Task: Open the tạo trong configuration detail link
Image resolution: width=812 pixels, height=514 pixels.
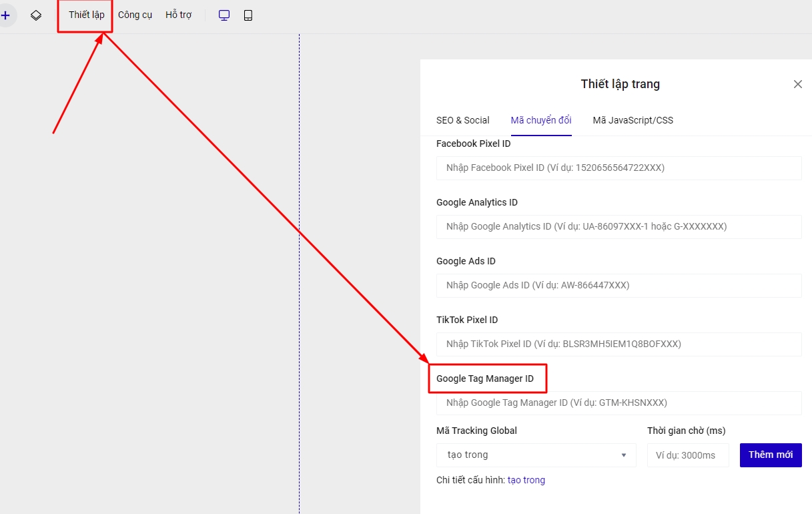Action: pos(526,480)
